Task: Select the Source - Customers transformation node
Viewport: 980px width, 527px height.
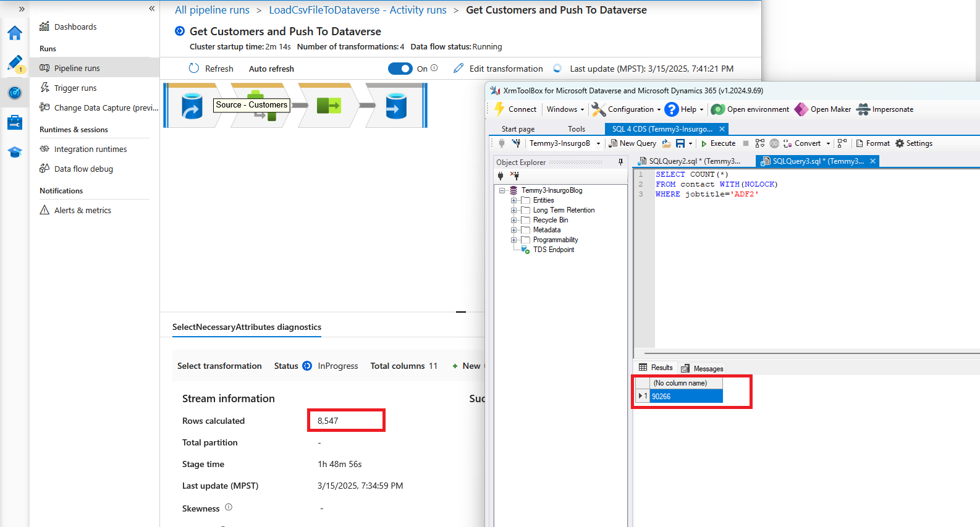Action: [261, 106]
